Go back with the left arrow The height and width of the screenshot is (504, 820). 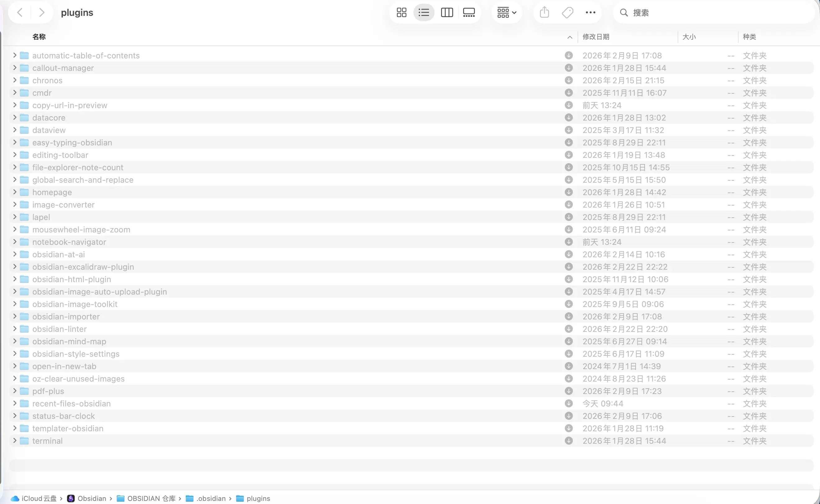[x=20, y=13]
